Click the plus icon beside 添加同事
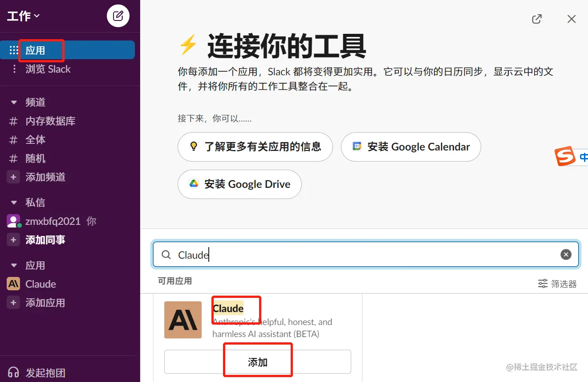The image size is (588, 382). tap(13, 240)
